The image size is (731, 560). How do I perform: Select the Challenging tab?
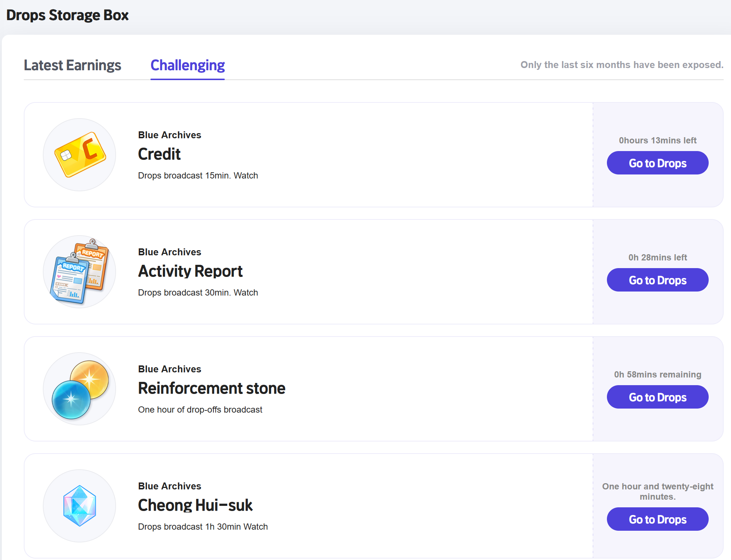[x=187, y=65]
